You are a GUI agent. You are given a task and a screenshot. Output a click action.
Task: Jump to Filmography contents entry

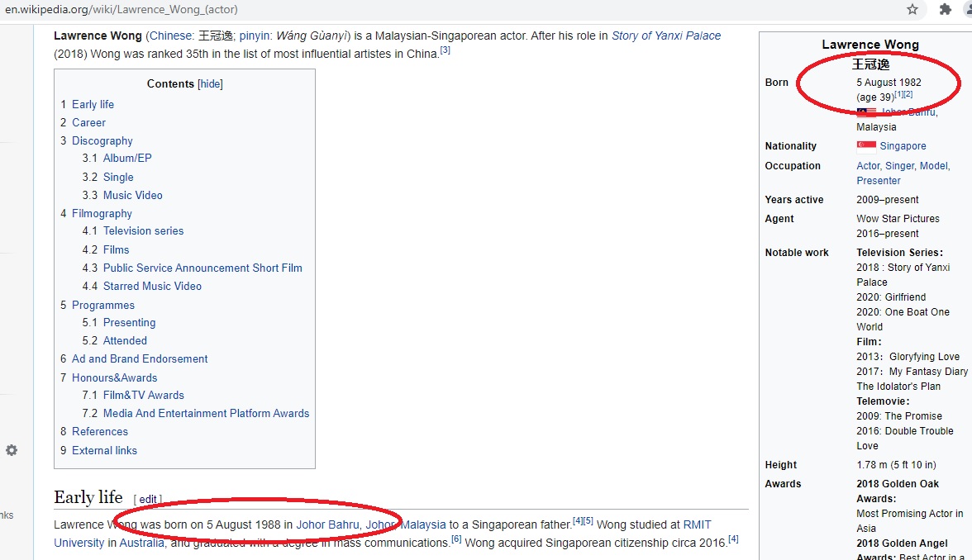tap(102, 213)
